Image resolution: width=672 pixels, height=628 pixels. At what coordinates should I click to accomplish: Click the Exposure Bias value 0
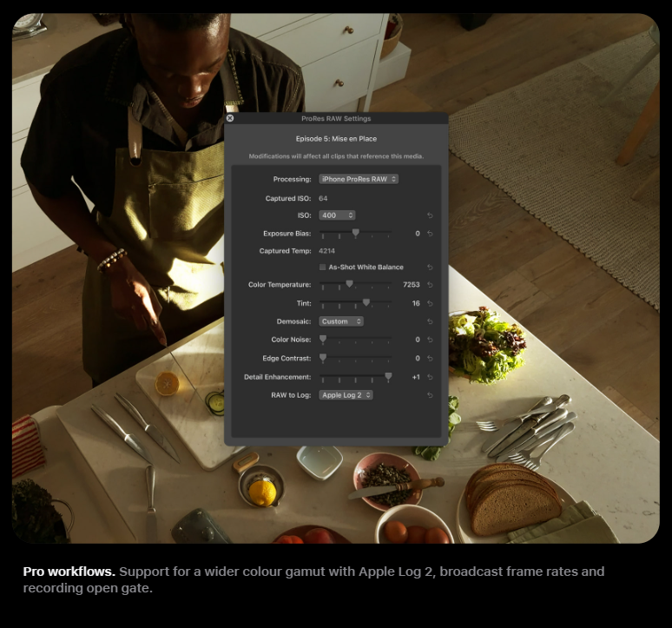click(418, 234)
